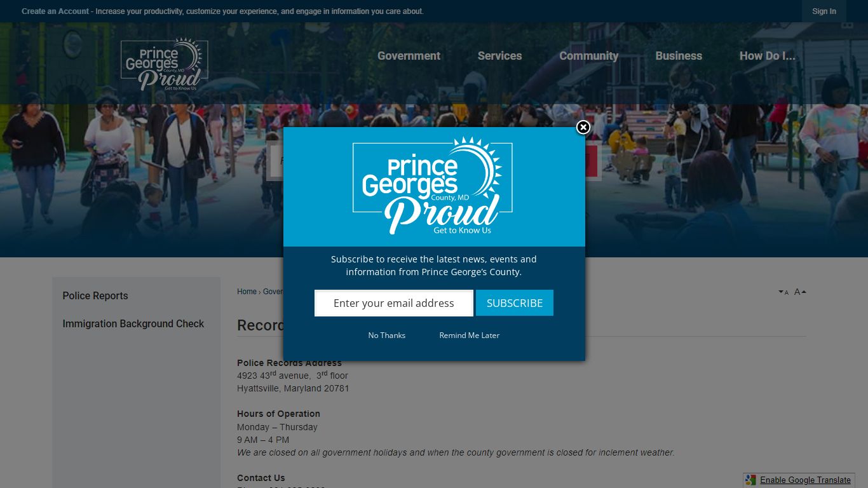Viewport: 868px width, 488px height.
Task: Increase font size with large A icon
Action: click(800, 292)
